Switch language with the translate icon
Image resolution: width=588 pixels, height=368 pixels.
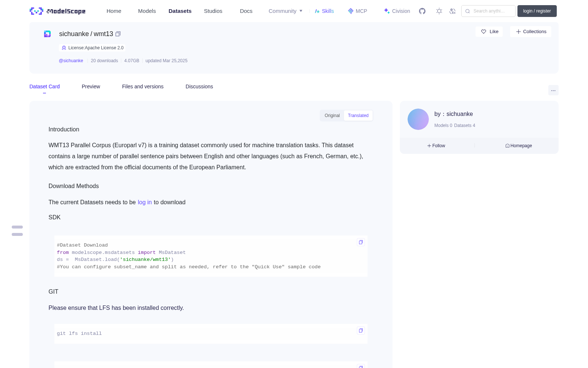tap(453, 11)
